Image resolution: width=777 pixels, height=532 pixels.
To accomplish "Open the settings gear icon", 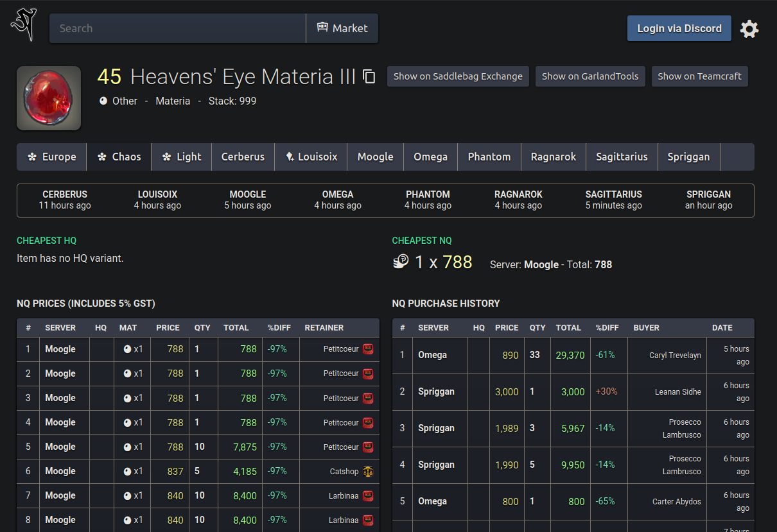I will pyautogui.click(x=749, y=29).
